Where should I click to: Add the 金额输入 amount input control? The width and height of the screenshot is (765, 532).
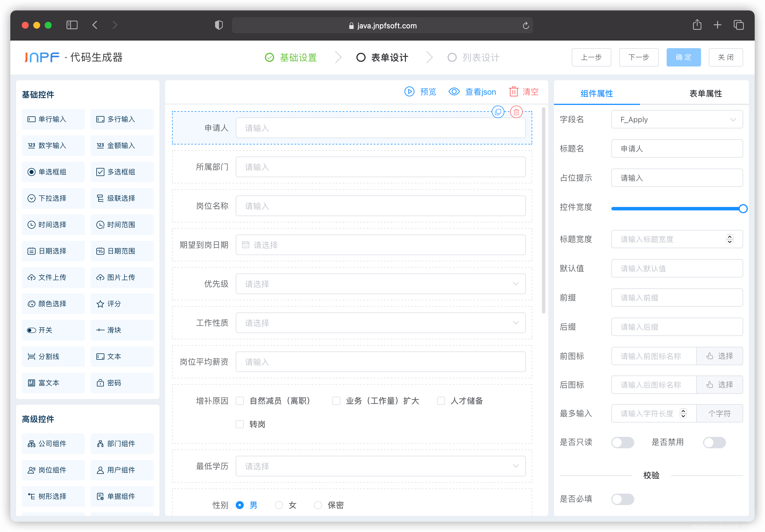pos(122,146)
